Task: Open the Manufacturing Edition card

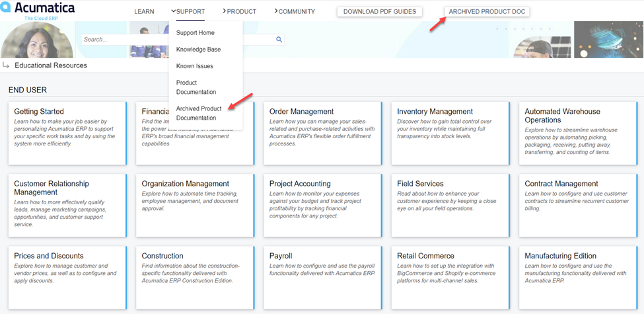Action: click(579, 278)
